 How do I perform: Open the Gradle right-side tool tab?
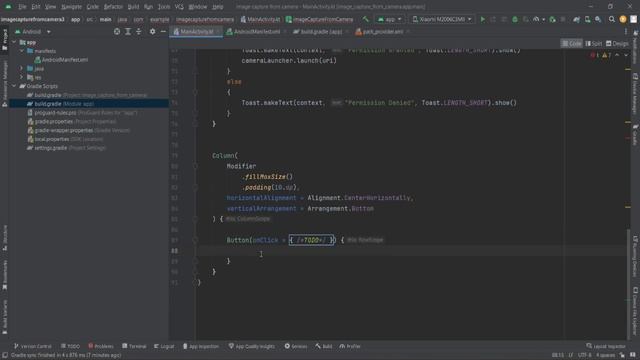click(x=635, y=135)
